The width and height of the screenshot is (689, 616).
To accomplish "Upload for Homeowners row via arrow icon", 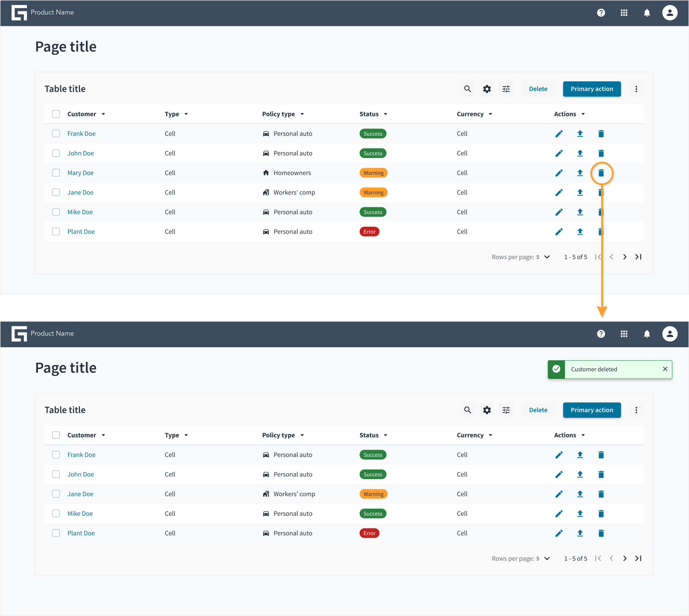I will click(580, 173).
